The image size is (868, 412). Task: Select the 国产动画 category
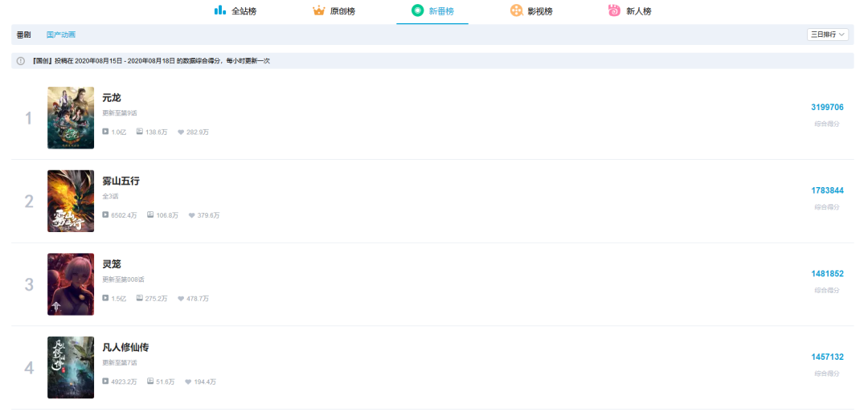(x=61, y=35)
